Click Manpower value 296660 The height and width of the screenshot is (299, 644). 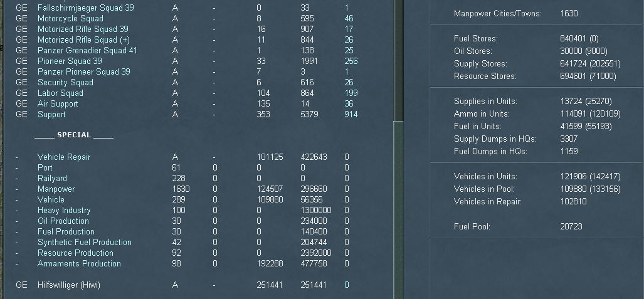pos(314,189)
